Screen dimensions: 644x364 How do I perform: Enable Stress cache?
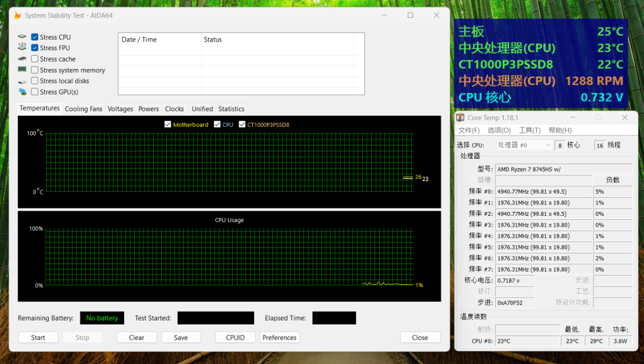pyautogui.click(x=35, y=59)
